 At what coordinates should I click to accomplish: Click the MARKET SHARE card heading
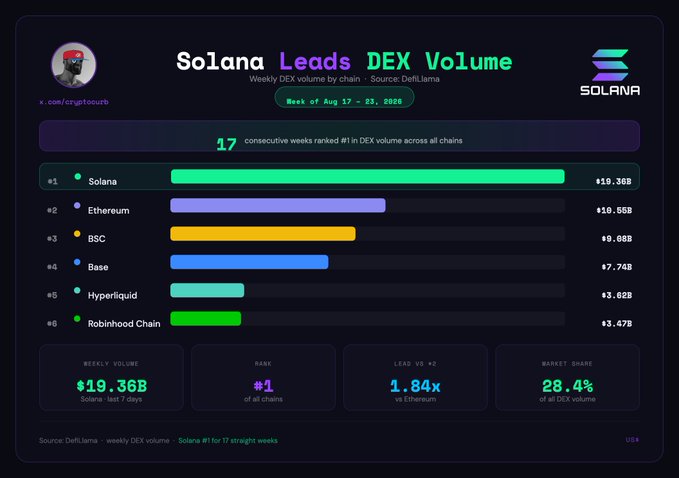click(x=567, y=364)
